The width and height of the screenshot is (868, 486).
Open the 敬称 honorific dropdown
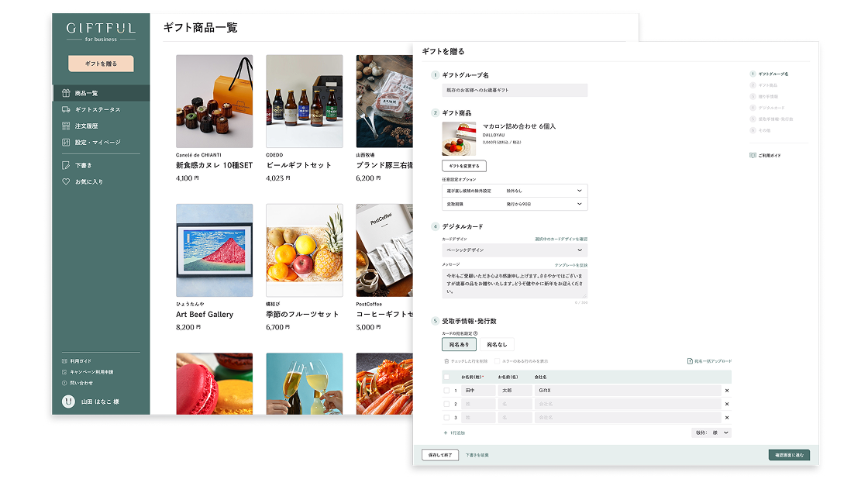(725, 433)
